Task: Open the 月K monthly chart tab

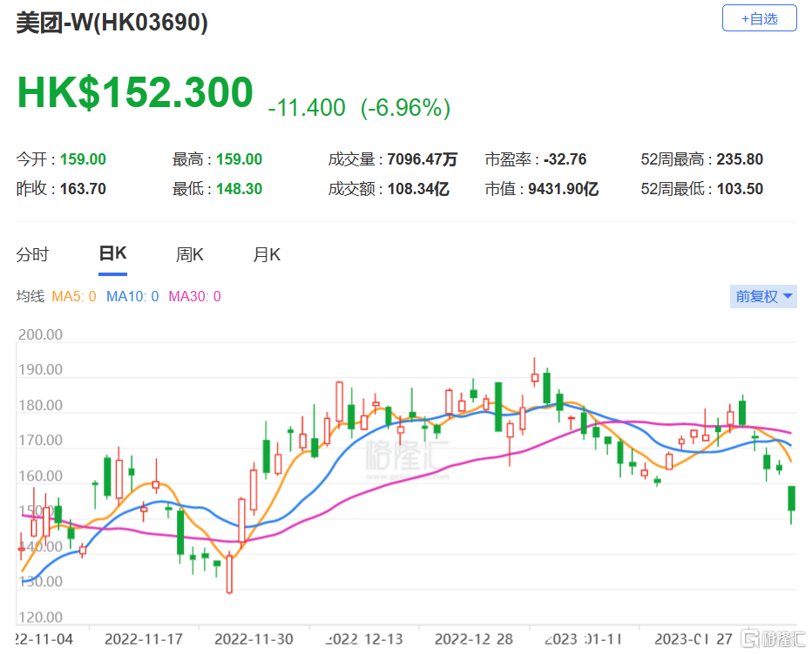Action: (267, 254)
